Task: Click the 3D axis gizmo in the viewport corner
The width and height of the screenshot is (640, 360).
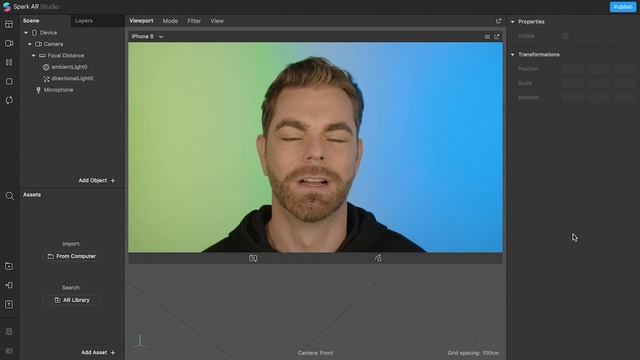Action: point(140,341)
